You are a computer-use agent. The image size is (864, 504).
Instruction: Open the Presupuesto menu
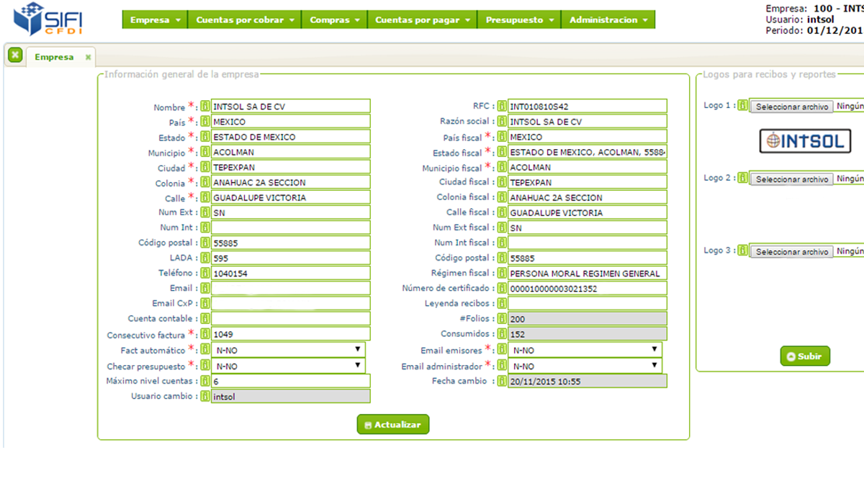tap(519, 20)
